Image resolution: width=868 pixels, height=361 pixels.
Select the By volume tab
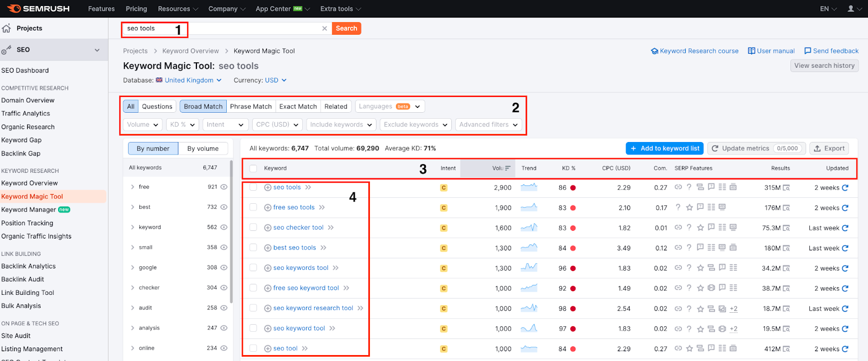pos(203,149)
